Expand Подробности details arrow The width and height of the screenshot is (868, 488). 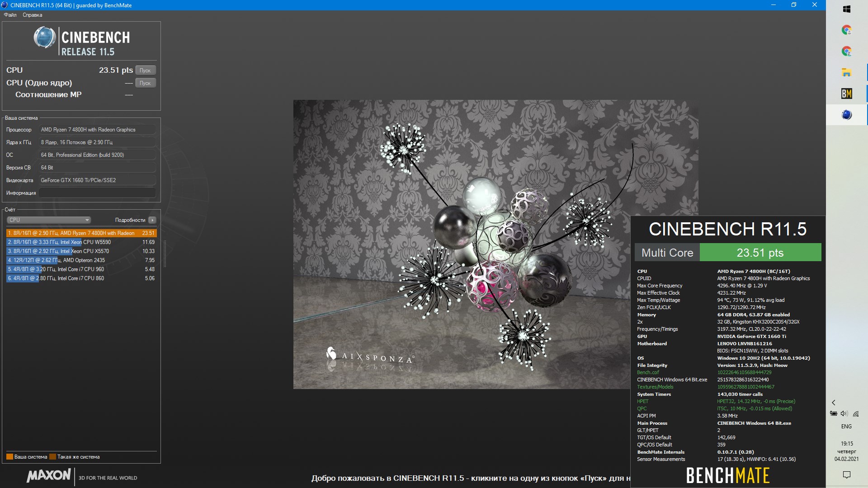(x=152, y=220)
